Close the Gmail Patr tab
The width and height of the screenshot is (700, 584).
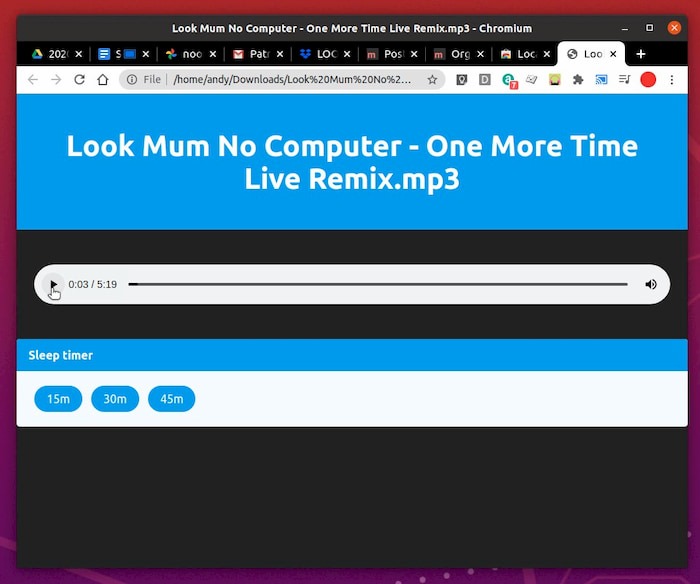(x=279, y=54)
